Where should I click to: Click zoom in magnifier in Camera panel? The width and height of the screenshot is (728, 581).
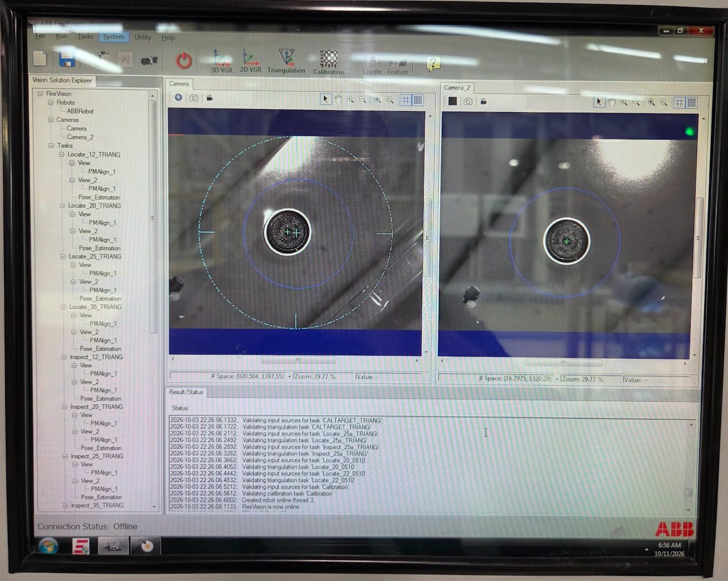click(x=350, y=100)
